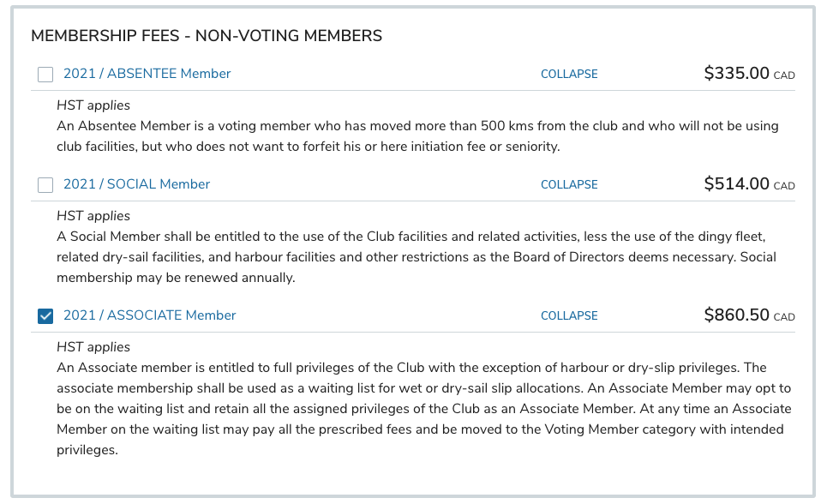Click the $335.00 Absentee fee amount
Image resolution: width=827 pixels, height=504 pixels.
point(736,74)
